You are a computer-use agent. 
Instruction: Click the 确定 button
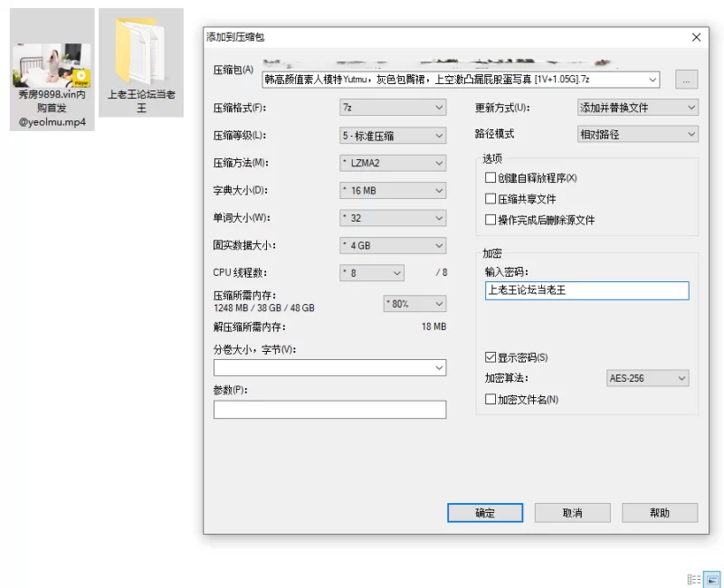coord(485,513)
